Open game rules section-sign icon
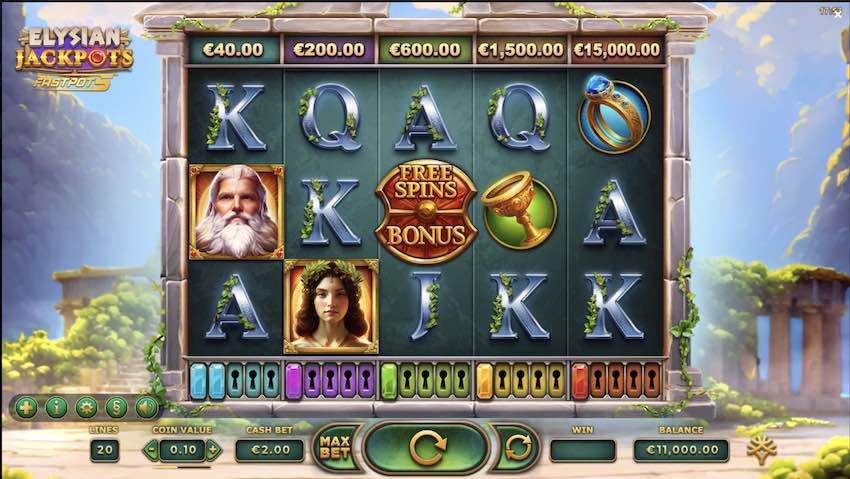This screenshot has width=850, height=479. [116, 407]
